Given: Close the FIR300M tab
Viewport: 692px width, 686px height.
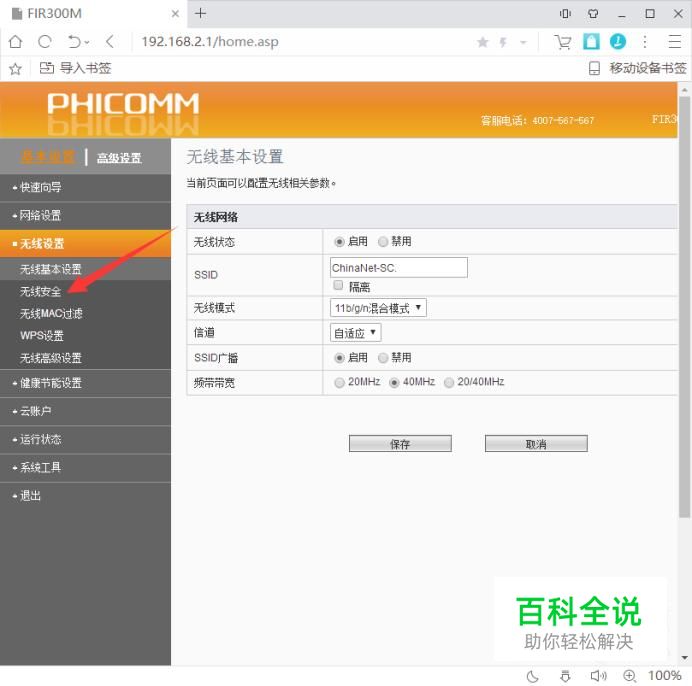Looking at the screenshot, I should point(175,14).
